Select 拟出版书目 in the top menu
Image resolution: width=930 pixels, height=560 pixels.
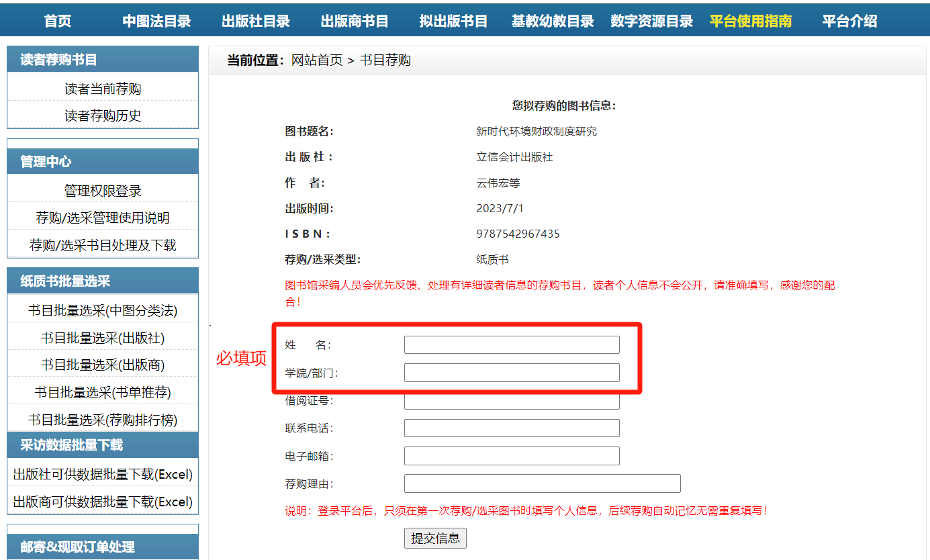point(453,21)
